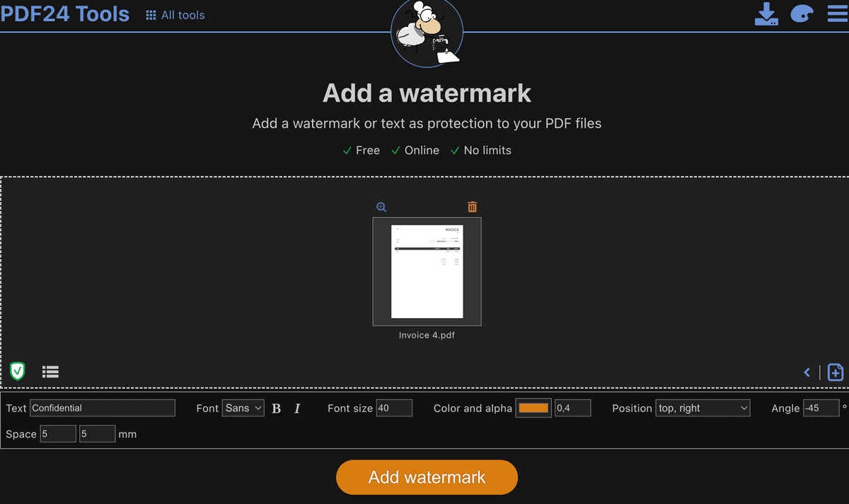
Task: Click the PDF24 chef mascot logo
Action: click(427, 32)
